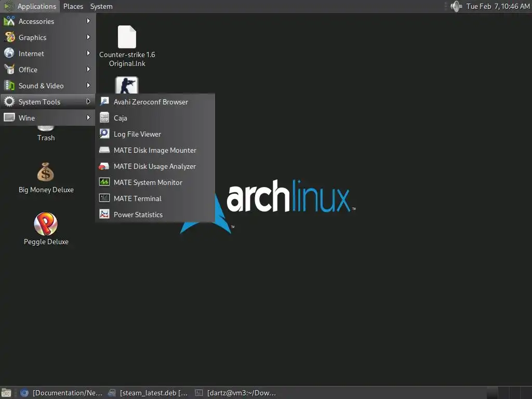Open the clock showing Tue Feb 7
Screen dimensions: 532x399
pyautogui.click(x=498, y=6)
